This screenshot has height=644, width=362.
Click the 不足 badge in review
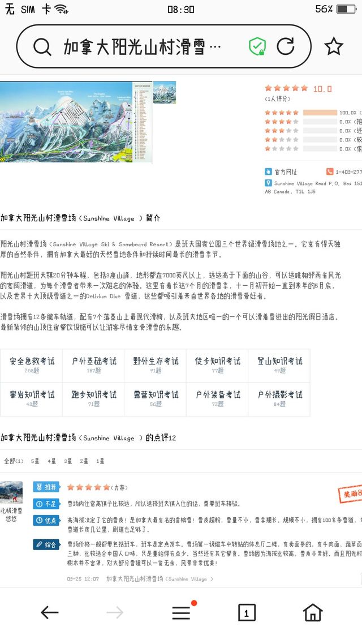pyautogui.click(x=46, y=504)
